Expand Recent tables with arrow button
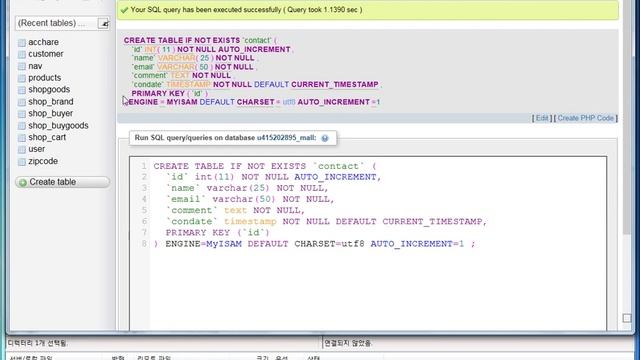Image resolution: width=640 pixels, height=360 pixels. click(104, 24)
